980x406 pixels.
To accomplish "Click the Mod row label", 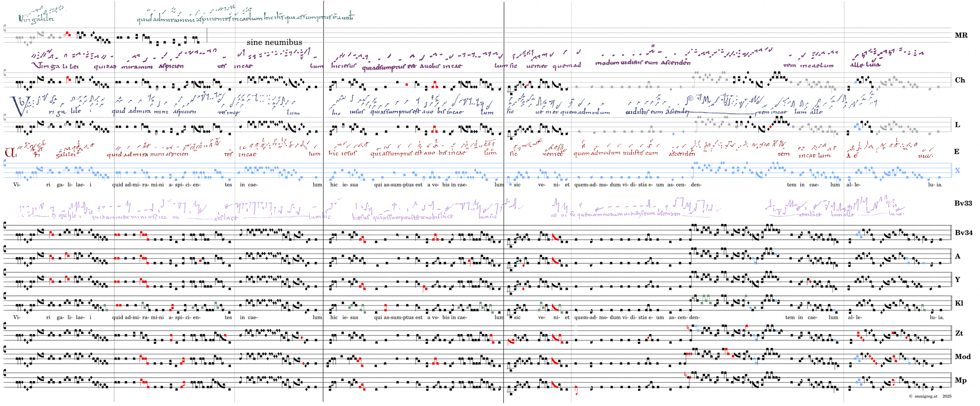I will tap(963, 357).
